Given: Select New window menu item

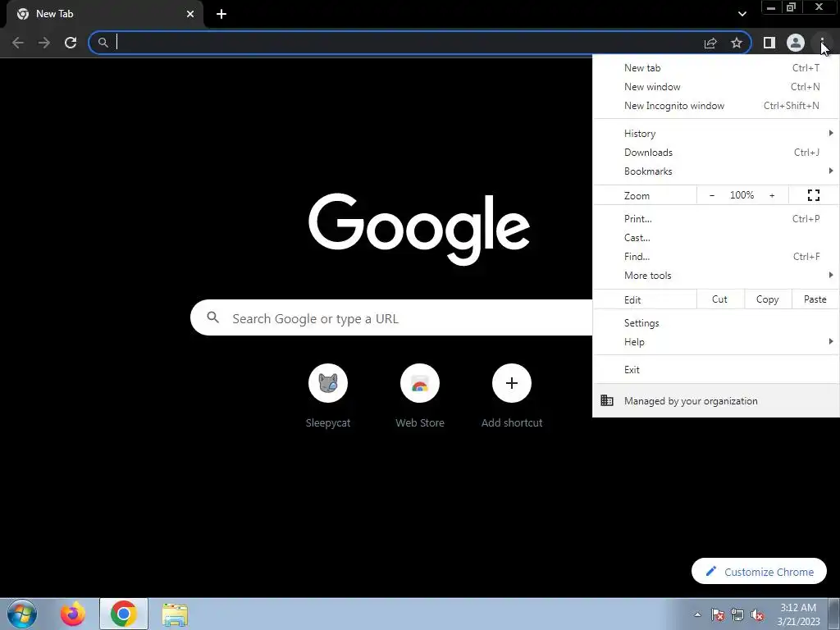Looking at the screenshot, I should [x=715, y=87].
